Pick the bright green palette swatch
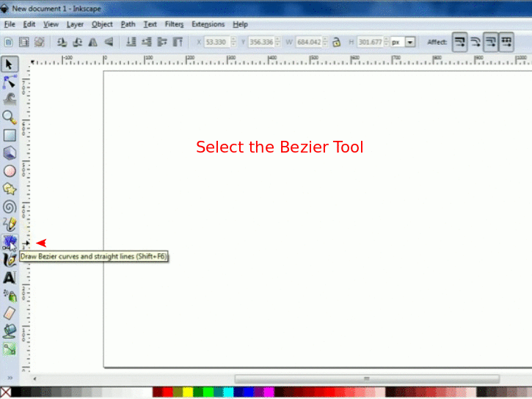Viewport: 532px width, 399px height. tap(208, 392)
